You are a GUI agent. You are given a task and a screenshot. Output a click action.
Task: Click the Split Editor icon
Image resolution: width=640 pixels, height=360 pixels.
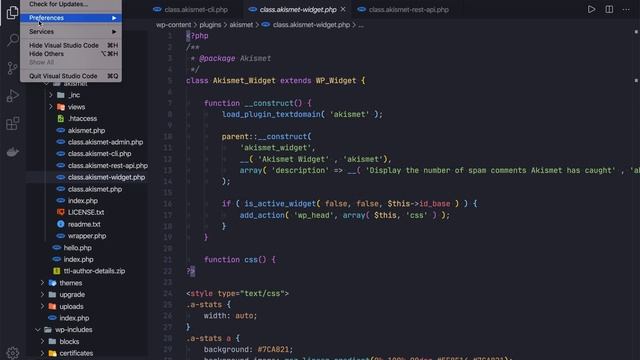pyautogui.click(x=609, y=9)
